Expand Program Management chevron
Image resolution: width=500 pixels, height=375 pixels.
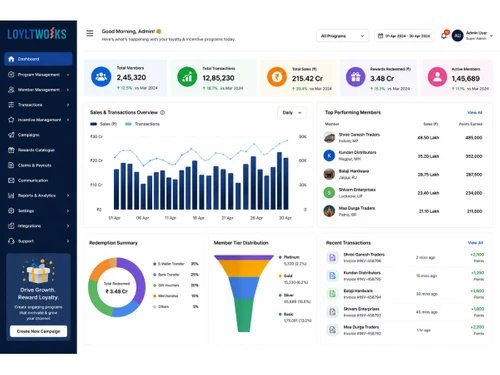tap(68, 75)
